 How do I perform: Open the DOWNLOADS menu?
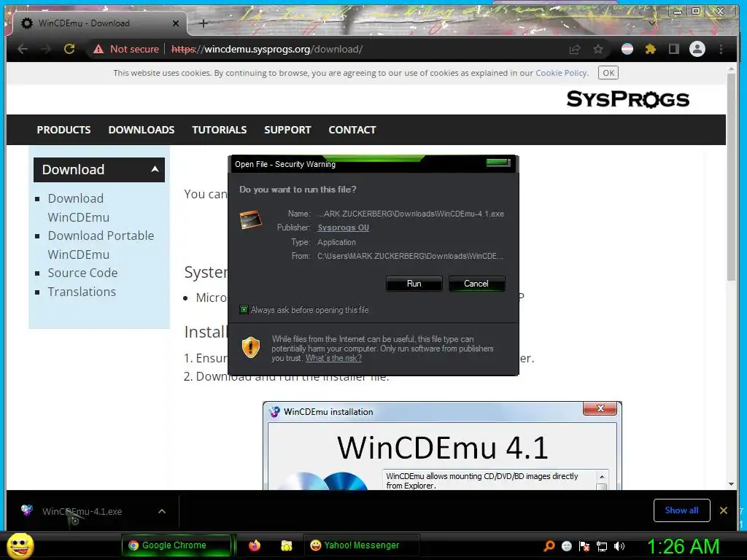coord(142,130)
